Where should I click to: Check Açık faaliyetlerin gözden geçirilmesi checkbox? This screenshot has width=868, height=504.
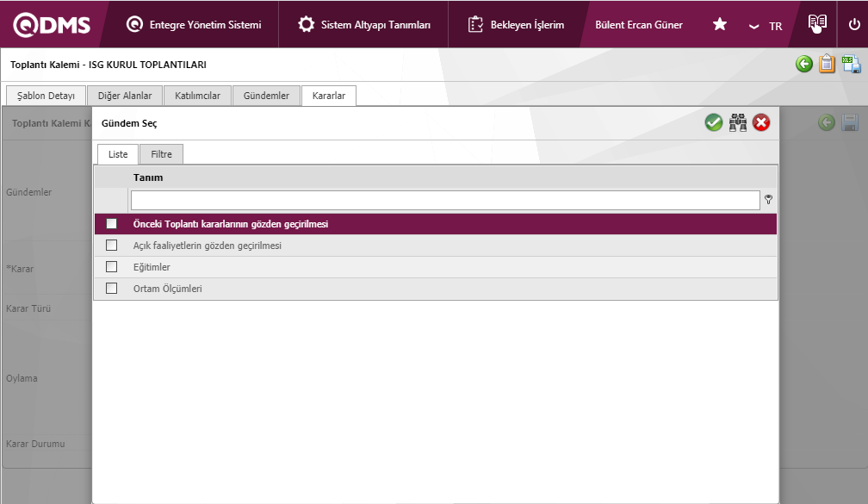pyautogui.click(x=112, y=245)
